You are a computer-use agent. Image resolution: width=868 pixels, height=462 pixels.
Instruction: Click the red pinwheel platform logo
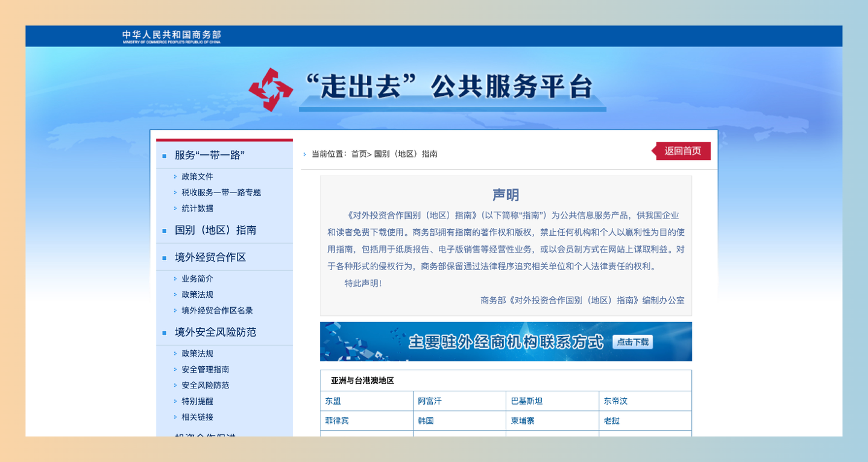tap(271, 89)
